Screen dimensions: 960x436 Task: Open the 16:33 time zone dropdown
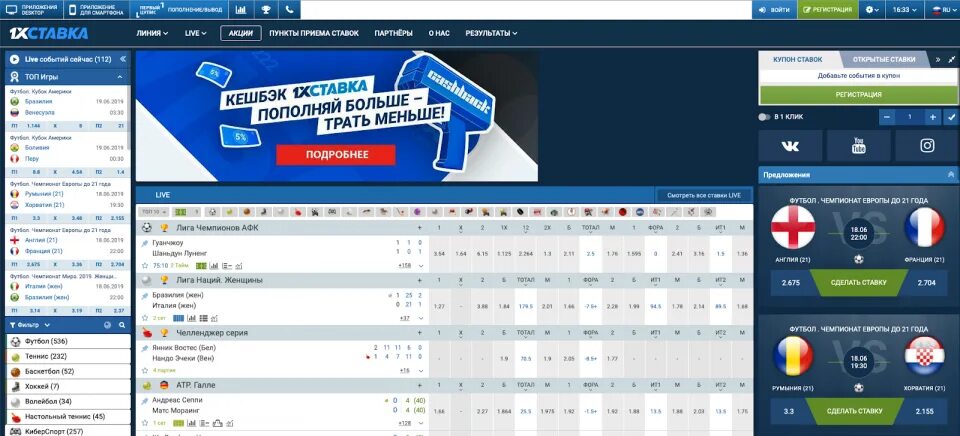(905, 10)
